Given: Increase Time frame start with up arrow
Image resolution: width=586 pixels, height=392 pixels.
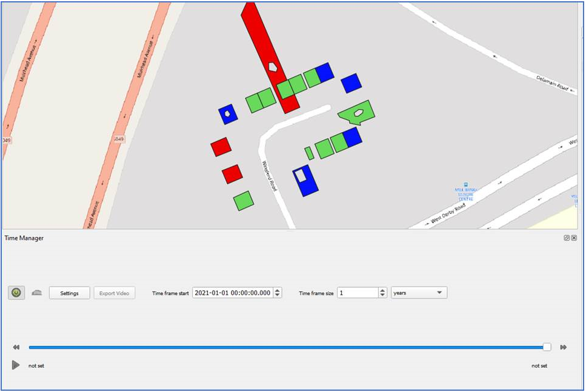Looking at the screenshot, I should (278, 290).
